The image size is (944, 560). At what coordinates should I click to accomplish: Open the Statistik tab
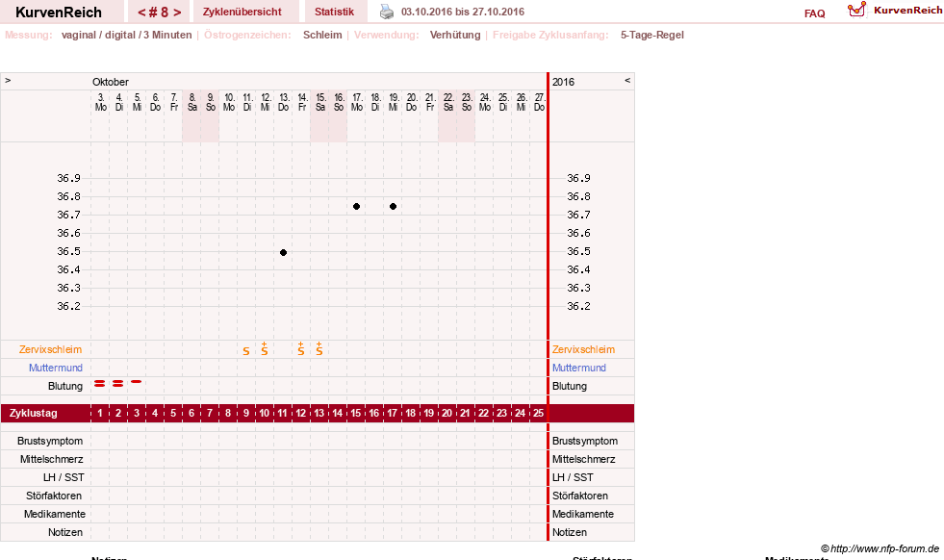point(334,12)
